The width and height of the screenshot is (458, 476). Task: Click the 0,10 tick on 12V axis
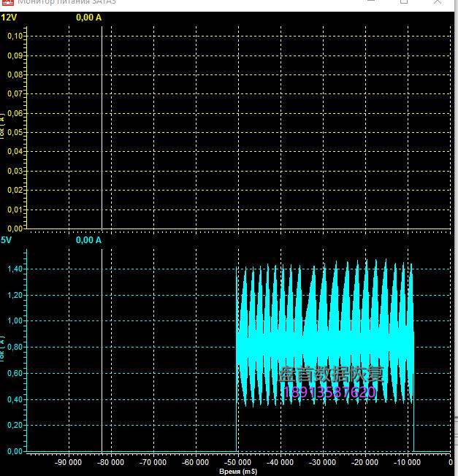click(x=15, y=36)
